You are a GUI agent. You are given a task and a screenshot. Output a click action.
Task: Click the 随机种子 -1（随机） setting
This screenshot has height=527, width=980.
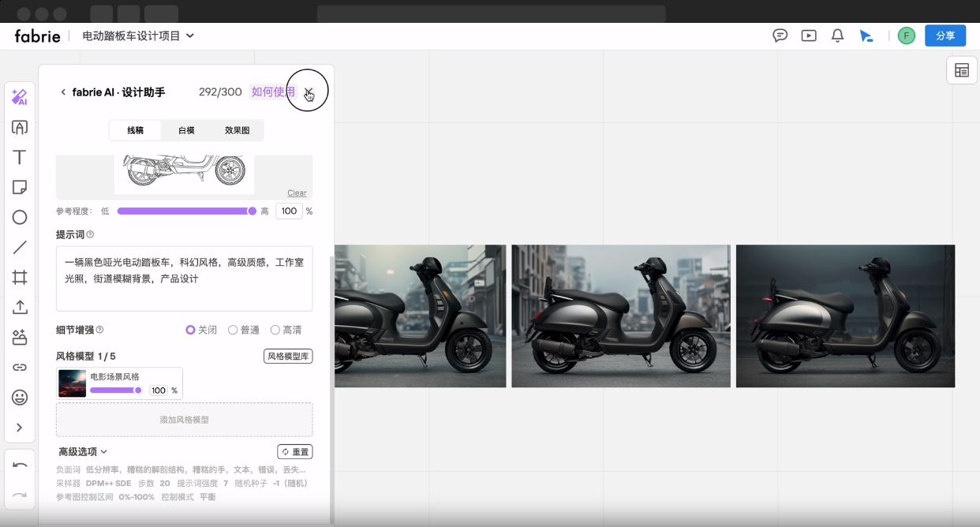(271, 484)
